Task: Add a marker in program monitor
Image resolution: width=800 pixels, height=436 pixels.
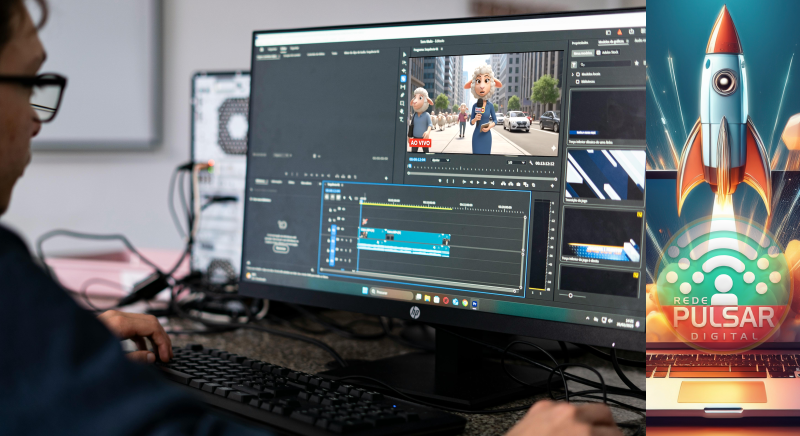Action: click(440, 181)
